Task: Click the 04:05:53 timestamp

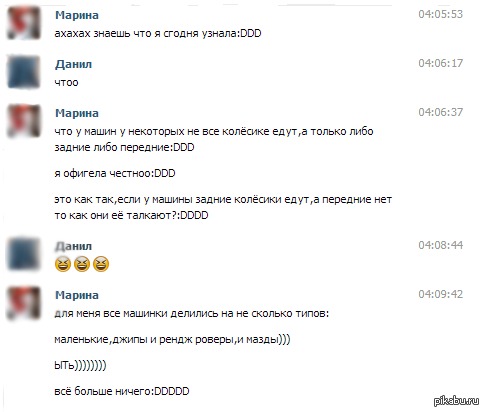Action: coord(441,14)
